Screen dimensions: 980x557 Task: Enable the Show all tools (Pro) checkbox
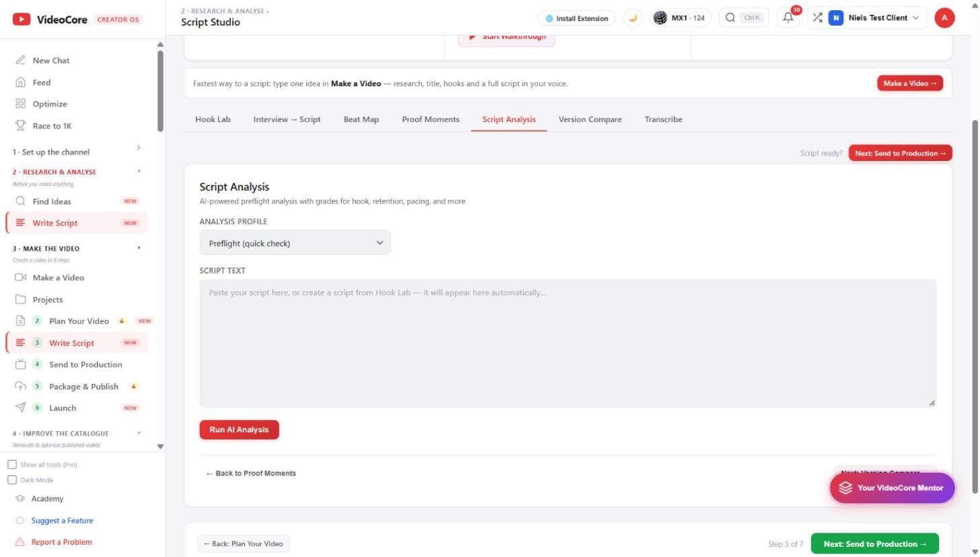tap(12, 465)
